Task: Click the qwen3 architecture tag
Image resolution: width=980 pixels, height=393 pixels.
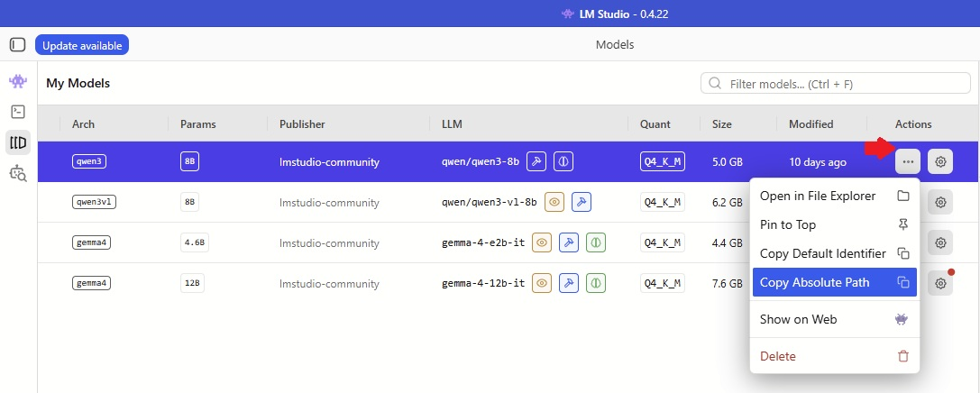Action: 89,162
